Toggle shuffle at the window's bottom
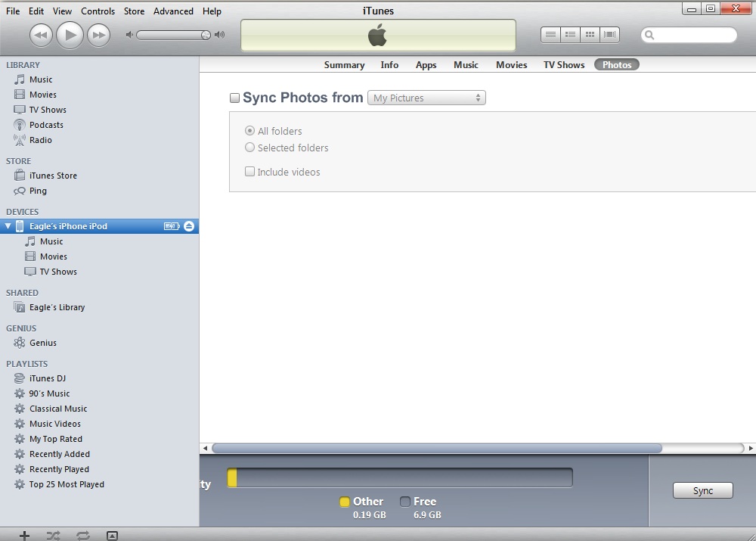This screenshot has width=756, height=541. [x=54, y=535]
